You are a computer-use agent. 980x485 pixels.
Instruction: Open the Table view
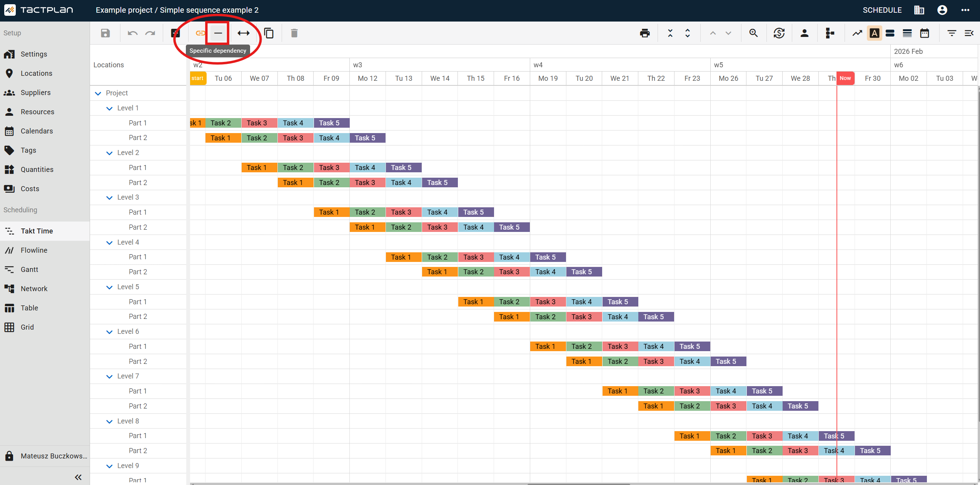click(45, 308)
